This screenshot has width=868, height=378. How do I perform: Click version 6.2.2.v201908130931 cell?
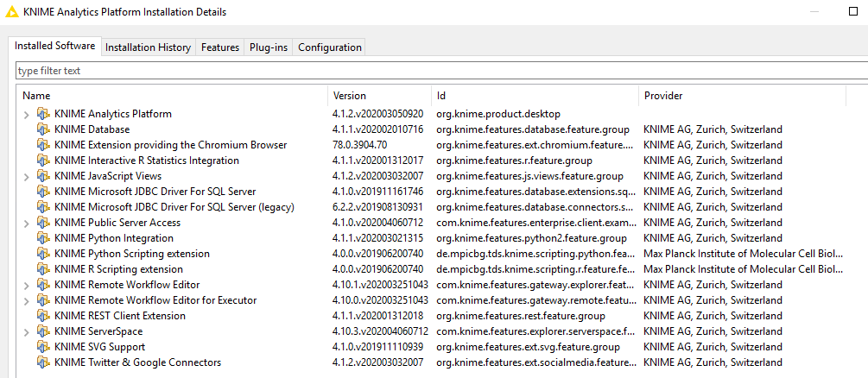(378, 207)
